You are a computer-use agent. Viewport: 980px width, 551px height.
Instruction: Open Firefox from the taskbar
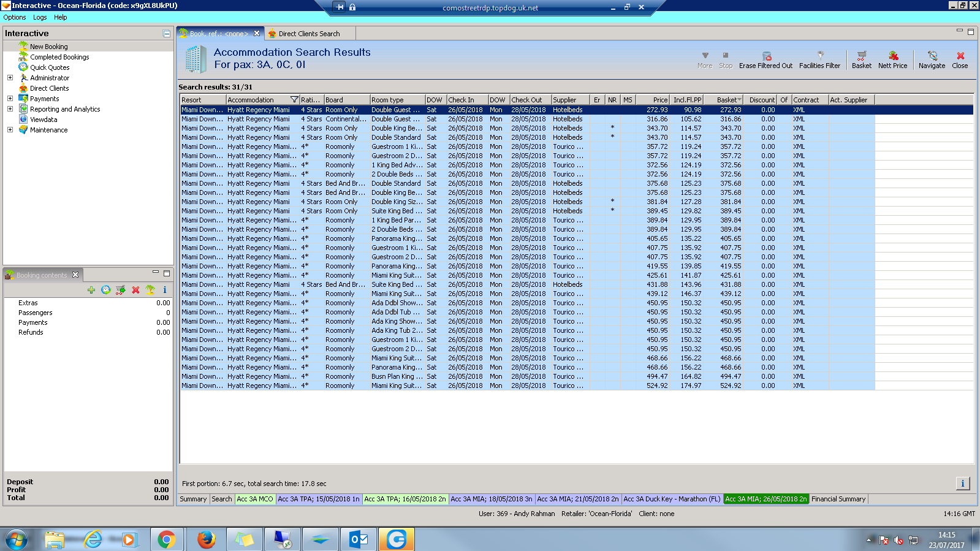pyautogui.click(x=207, y=539)
